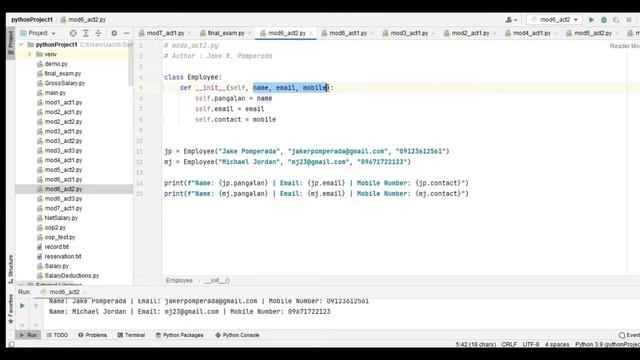The height and width of the screenshot is (360, 640).
Task: Click Stop icon in main toolbar
Action: coord(629,20)
